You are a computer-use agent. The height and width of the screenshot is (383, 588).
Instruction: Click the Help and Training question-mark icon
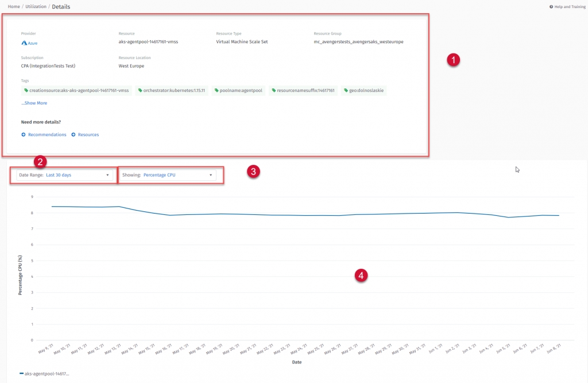point(551,7)
